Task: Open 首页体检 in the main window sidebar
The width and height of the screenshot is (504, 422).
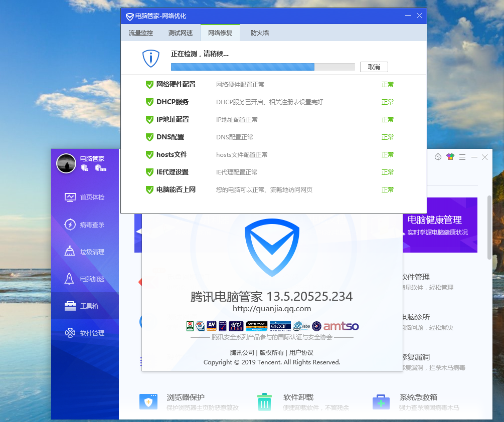Action: [85, 197]
